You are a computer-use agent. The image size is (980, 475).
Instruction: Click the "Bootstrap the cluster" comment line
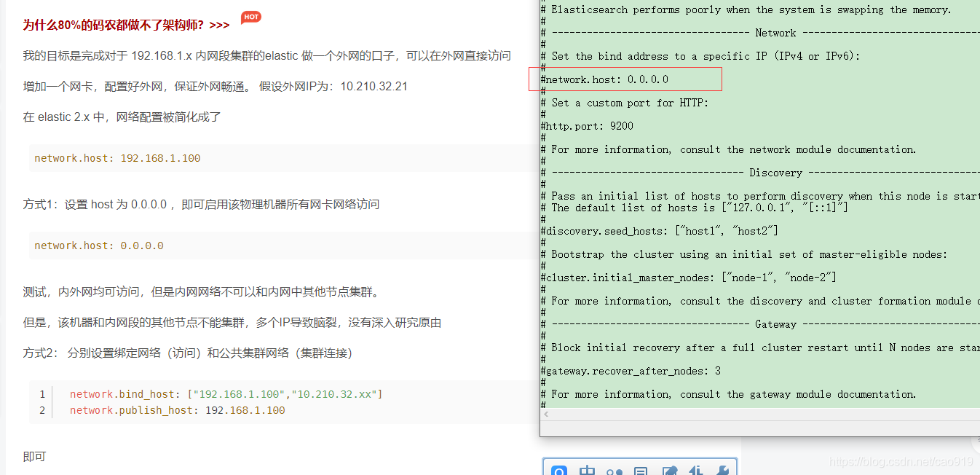coord(744,254)
